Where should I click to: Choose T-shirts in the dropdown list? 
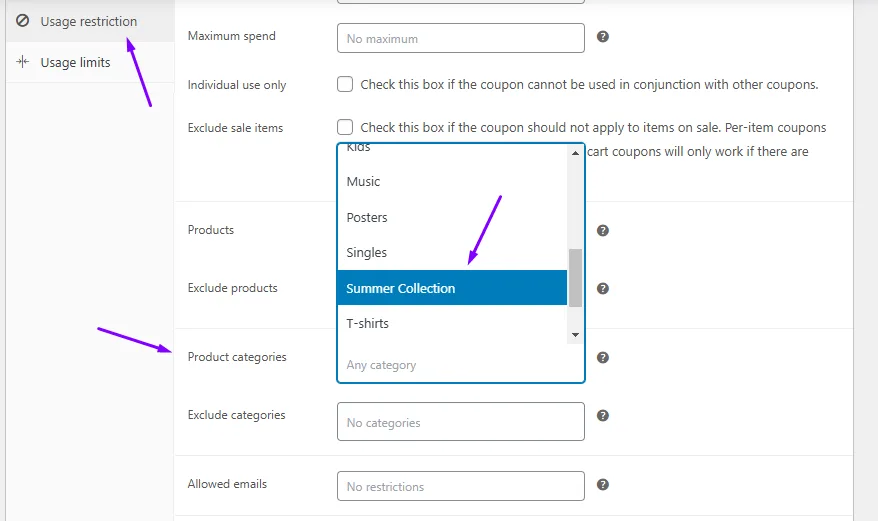click(x=452, y=323)
